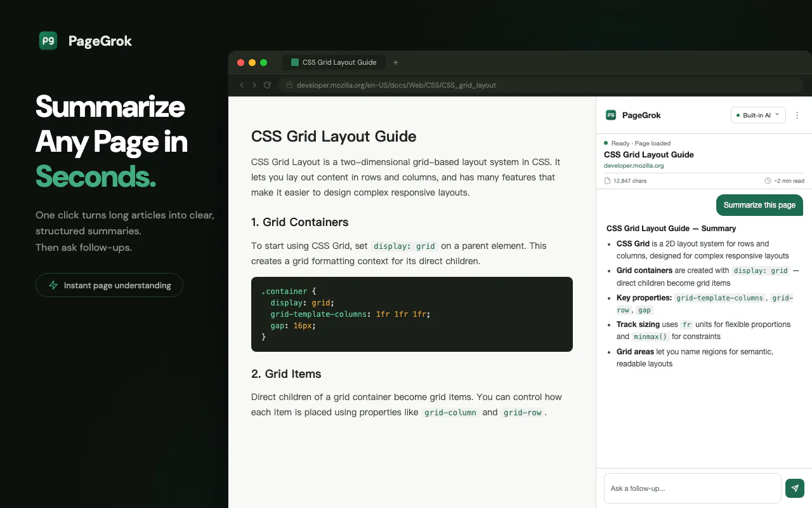Viewport: 812px width, 508px height.
Task: Click the clock icon beside ~2 min read
Action: [768, 181]
